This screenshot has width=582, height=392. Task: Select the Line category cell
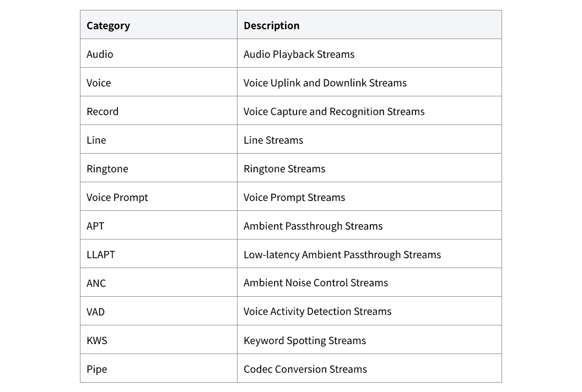159,139
